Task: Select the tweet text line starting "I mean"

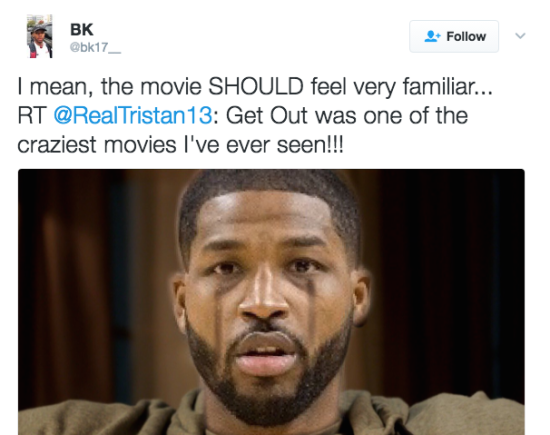Action: (255, 87)
